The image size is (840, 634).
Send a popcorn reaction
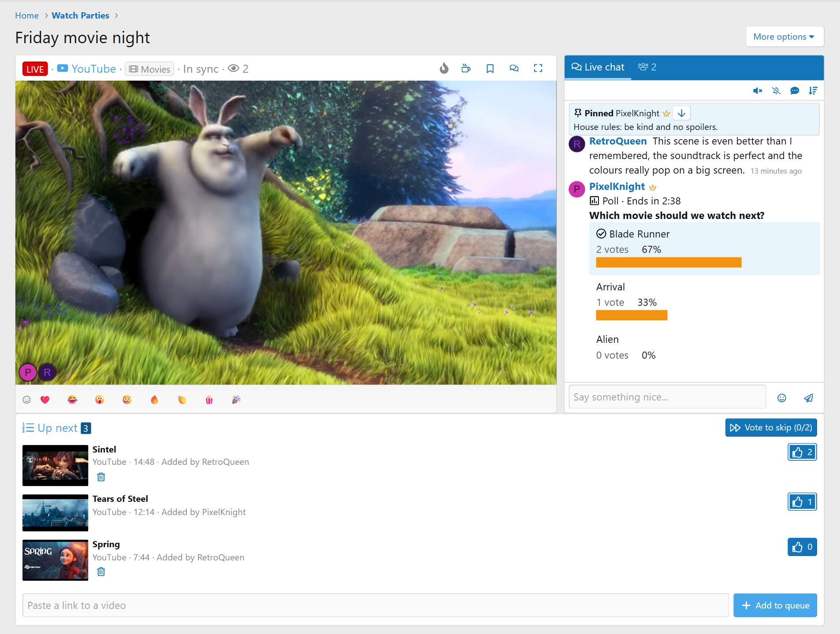(209, 400)
